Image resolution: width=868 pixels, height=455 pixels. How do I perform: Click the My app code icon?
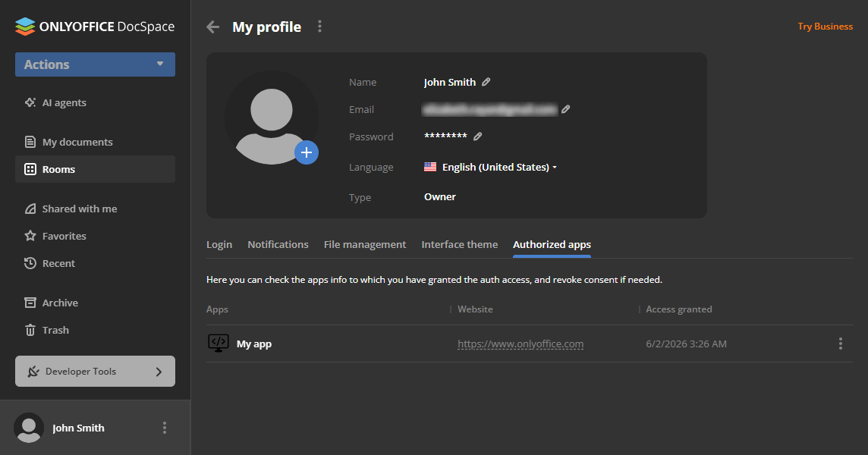(218, 344)
